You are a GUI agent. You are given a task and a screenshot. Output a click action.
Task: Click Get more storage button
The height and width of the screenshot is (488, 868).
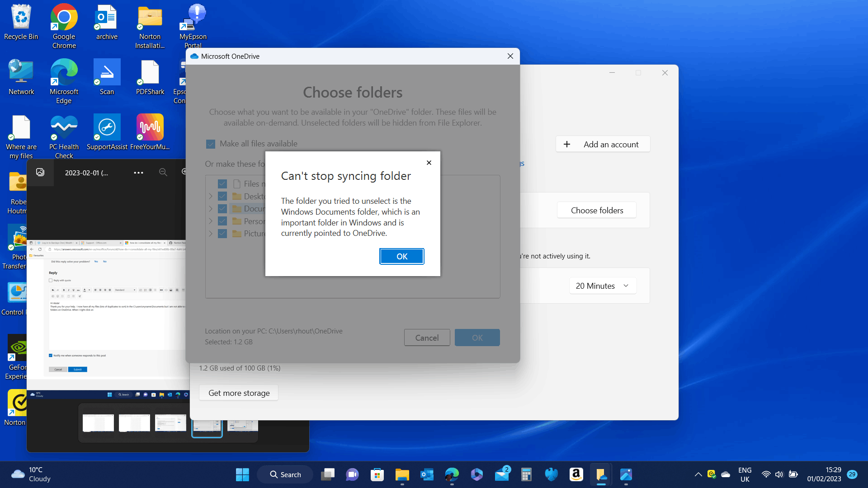[x=239, y=393]
